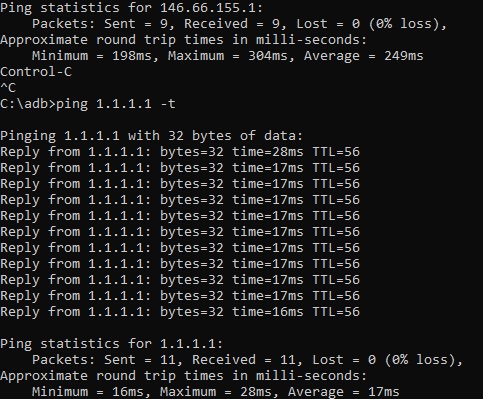483x399 pixels.
Task: Click the '^C' interrupt line
Action: [x=8, y=88]
